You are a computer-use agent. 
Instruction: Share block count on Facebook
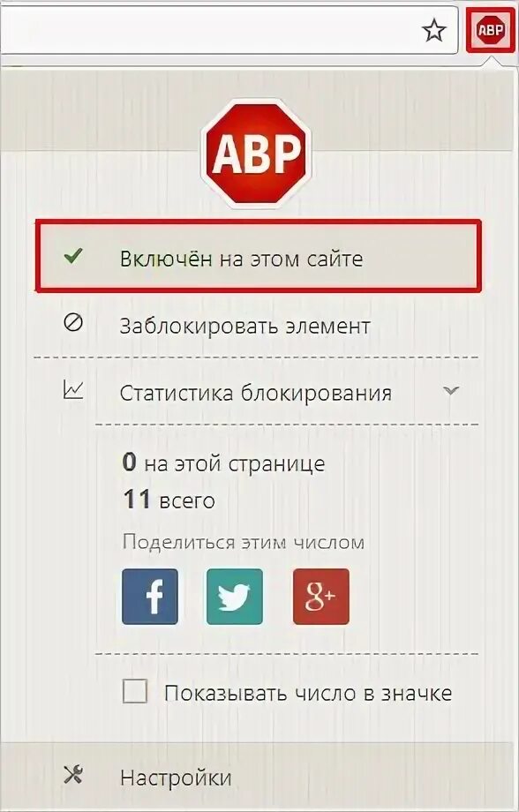tap(150, 597)
